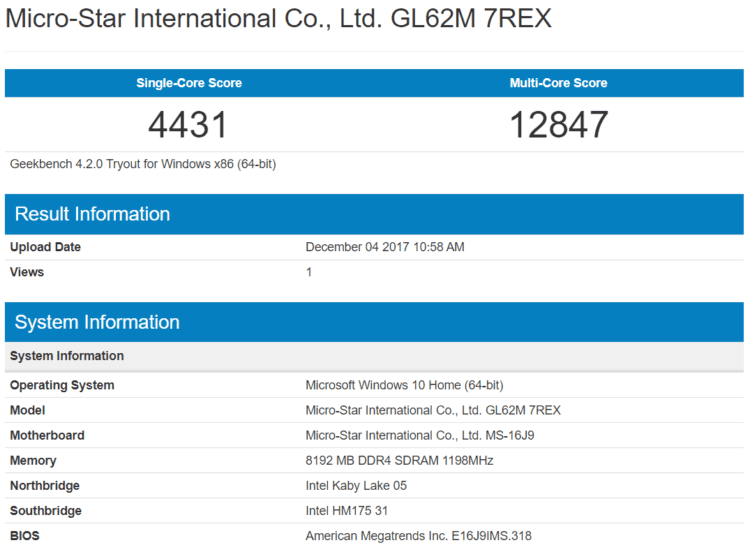This screenshot has height=545, width=750.
Task: Click the grey System Information table subheader
Action: click(x=374, y=356)
